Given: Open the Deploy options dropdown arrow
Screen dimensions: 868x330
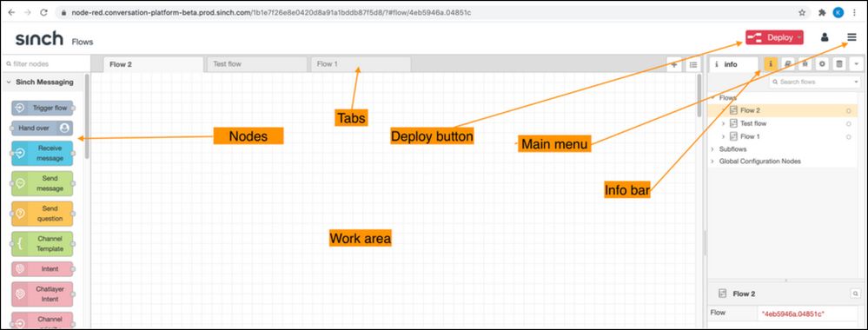Looking at the screenshot, I should coord(799,37).
